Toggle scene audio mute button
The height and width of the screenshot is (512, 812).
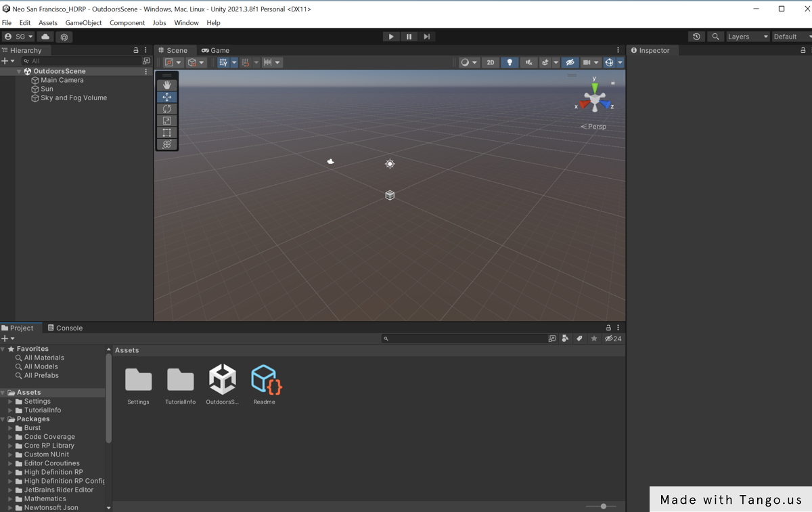529,62
